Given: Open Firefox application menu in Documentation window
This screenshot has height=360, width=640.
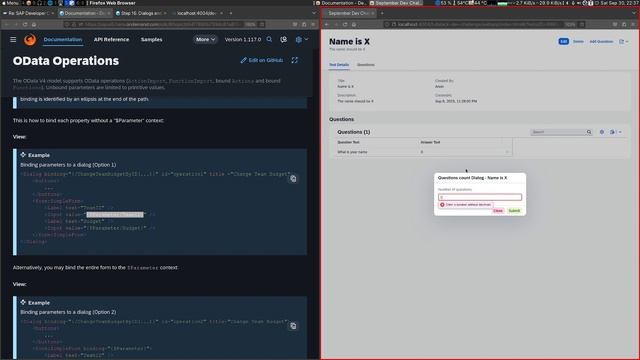Looking at the screenshot, I should point(313,24).
